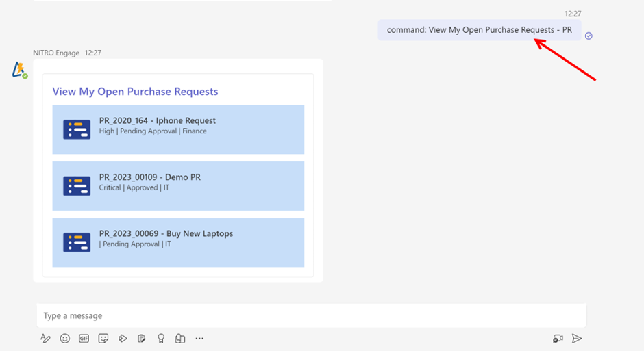
Task: Open the sticker picker
Action: [103, 338]
